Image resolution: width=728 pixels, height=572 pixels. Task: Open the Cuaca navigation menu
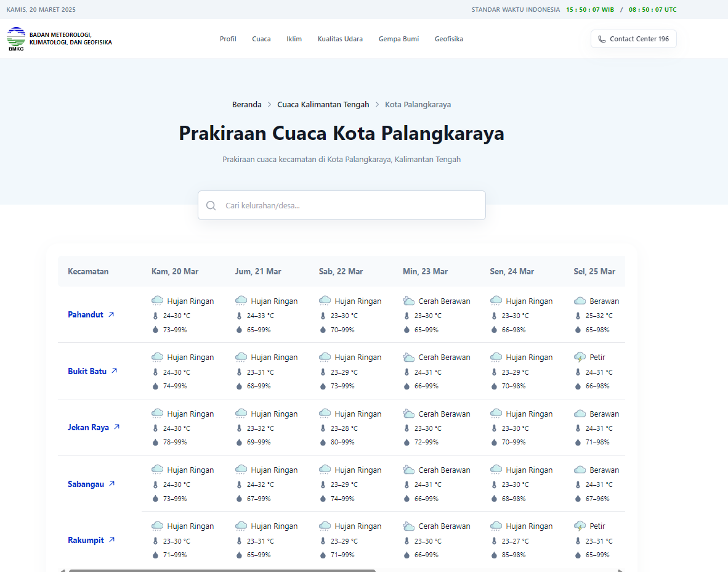[261, 39]
